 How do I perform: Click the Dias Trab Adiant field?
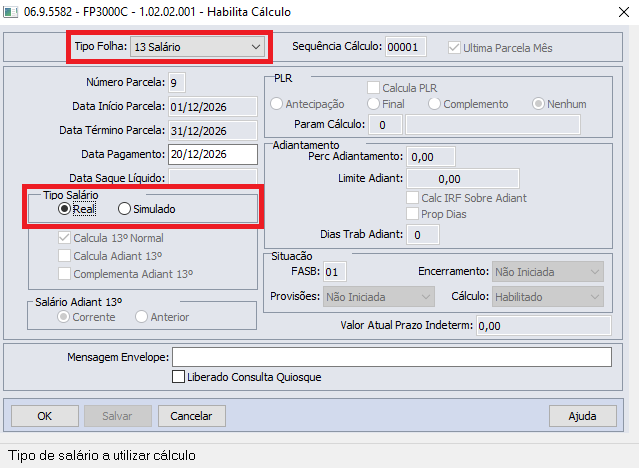click(423, 235)
